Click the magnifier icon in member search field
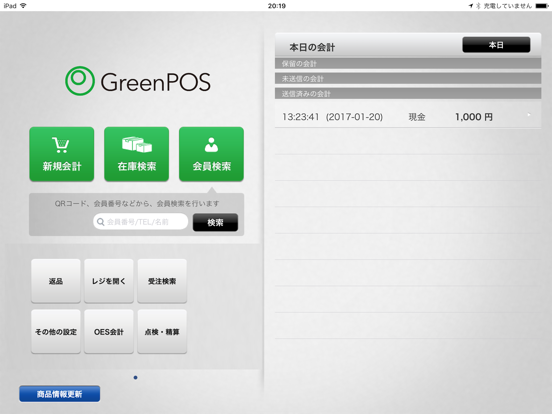 tap(100, 222)
